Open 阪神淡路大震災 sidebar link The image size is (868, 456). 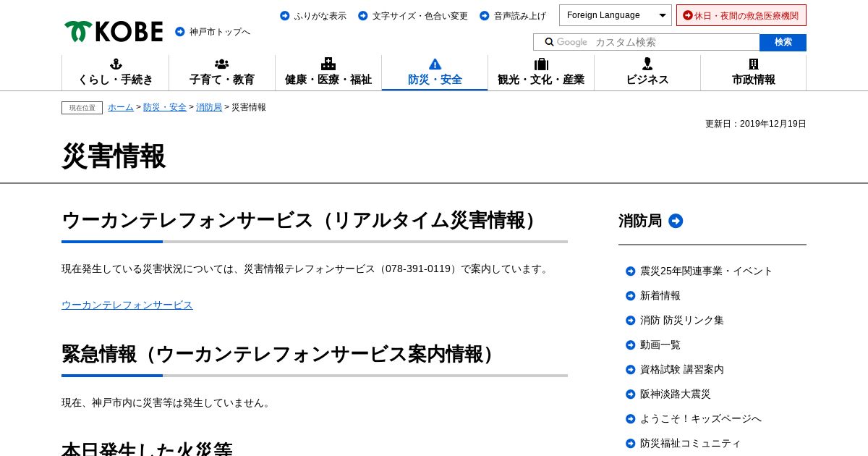coord(676,394)
